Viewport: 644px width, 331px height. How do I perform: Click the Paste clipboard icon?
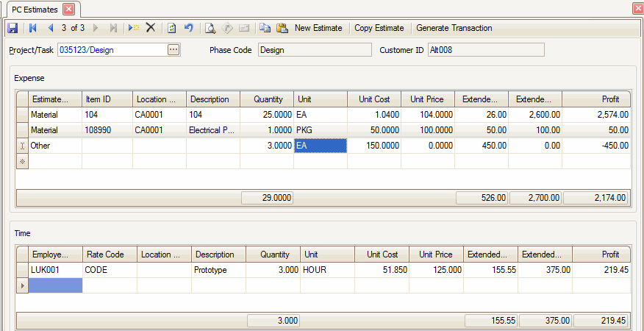coord(282,28)
